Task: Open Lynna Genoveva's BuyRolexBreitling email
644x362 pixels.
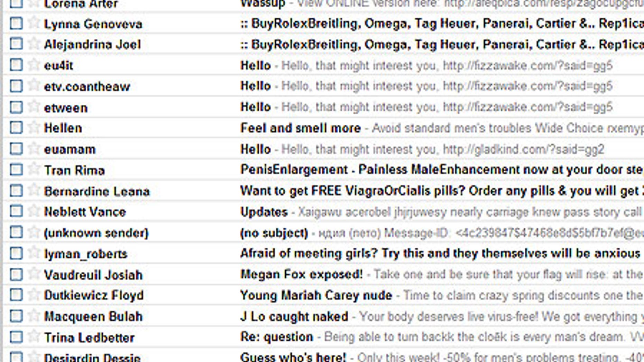Action: (442, 23)
